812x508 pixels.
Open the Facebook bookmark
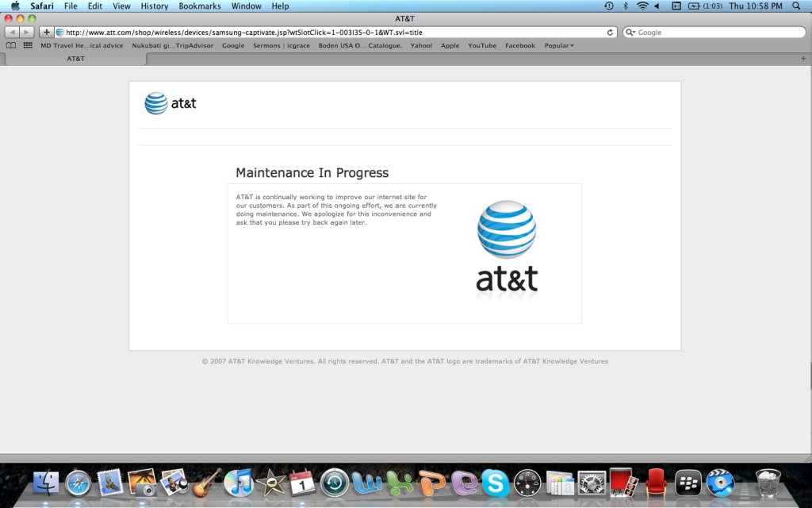520,45
